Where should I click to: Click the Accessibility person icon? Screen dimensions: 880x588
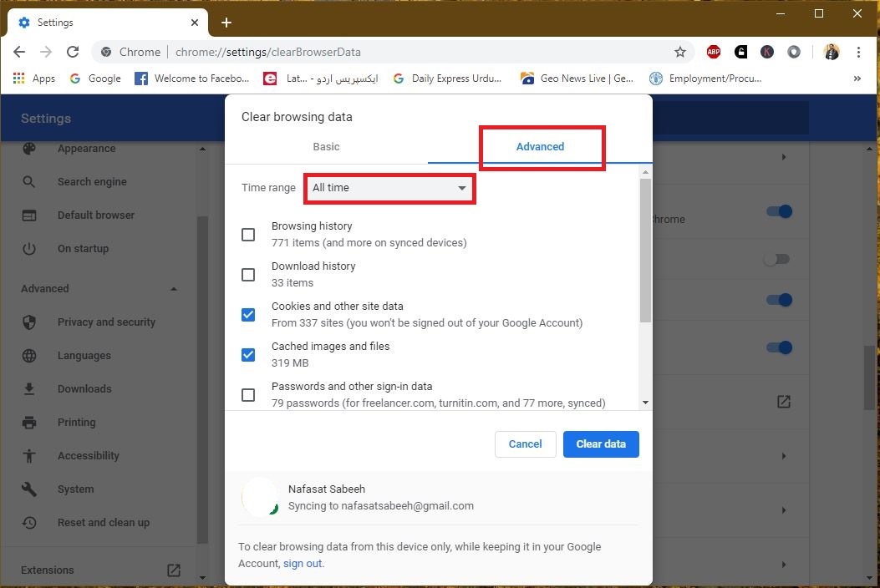[29, 455]
